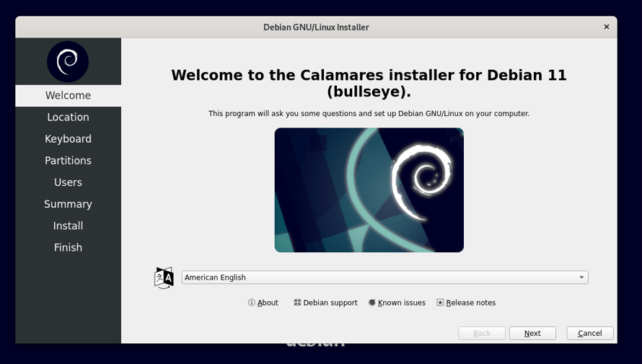Select the Welcome step in sidebar

68,96
